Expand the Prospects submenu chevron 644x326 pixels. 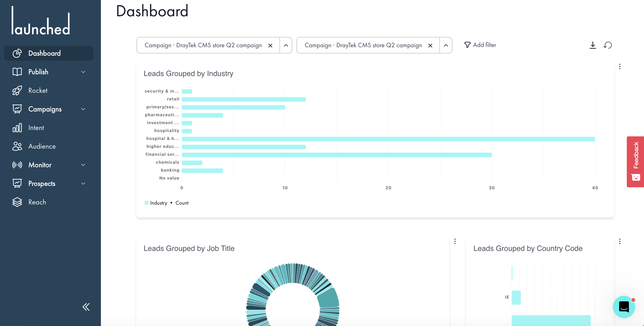click(83, 183)
